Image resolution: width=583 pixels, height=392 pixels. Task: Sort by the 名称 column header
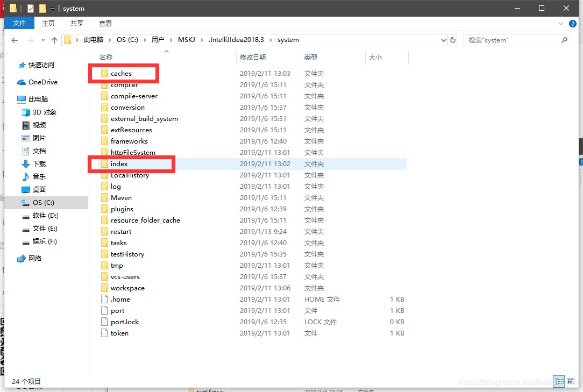pyautogui.click(x=105, y=58)
